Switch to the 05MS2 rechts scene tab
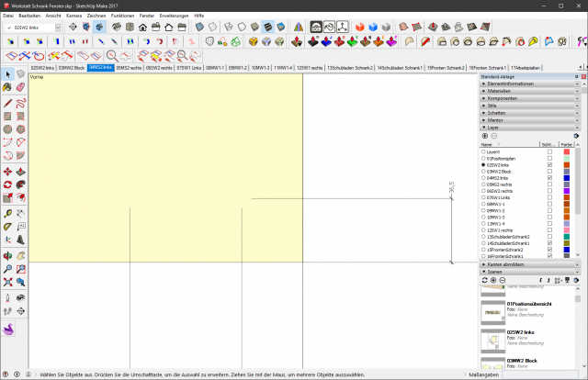Viewport: 588px width, 380px height. [130, 68]
